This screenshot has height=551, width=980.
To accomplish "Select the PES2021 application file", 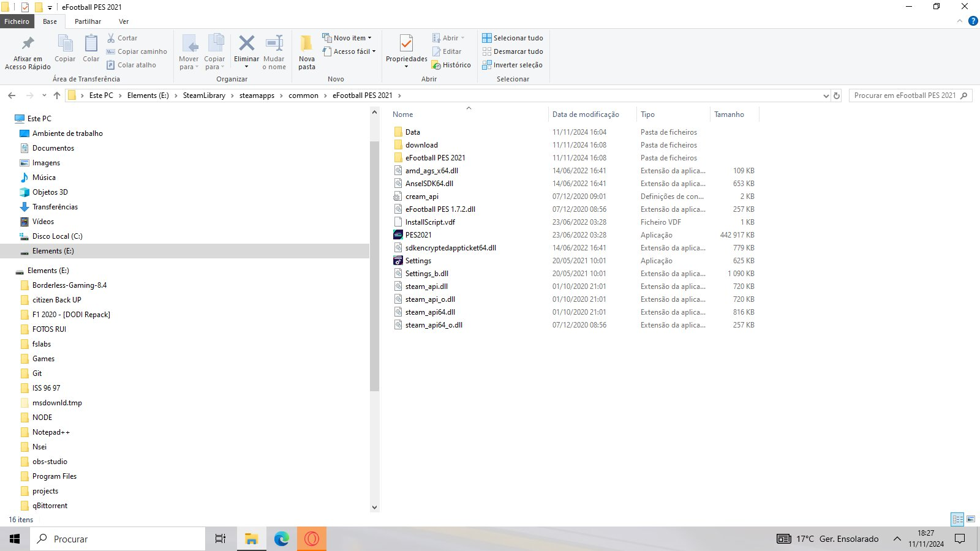I will [418, 235].
